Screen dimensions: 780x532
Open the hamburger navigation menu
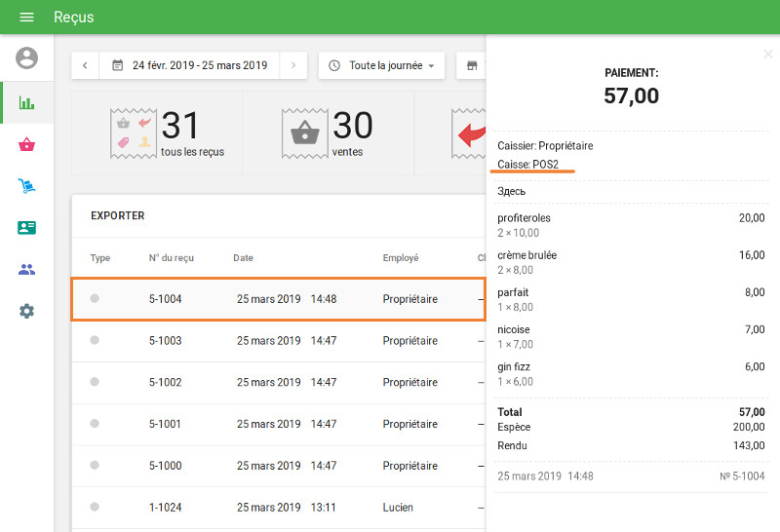26,18
